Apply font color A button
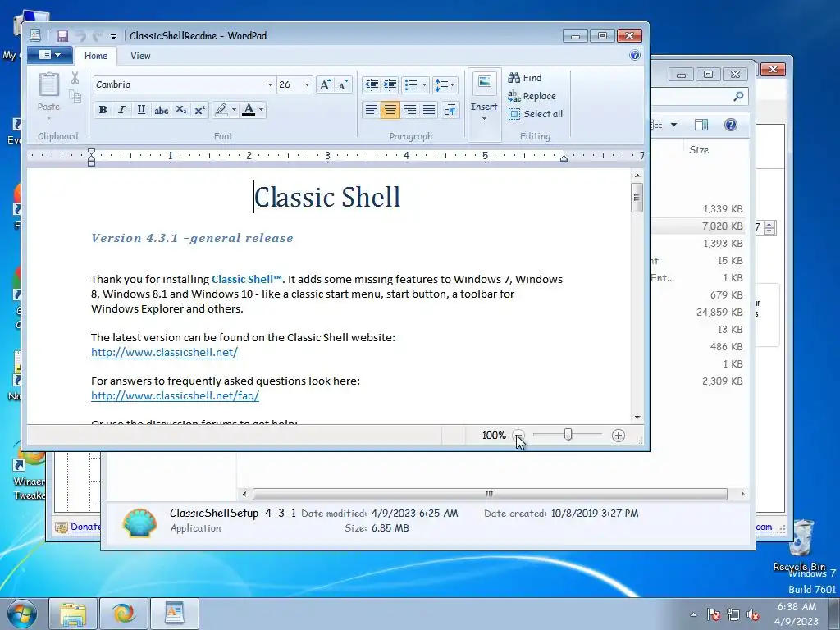Image resolution: width=840 pixels, height=630 pixels. (x=249, y=110)
